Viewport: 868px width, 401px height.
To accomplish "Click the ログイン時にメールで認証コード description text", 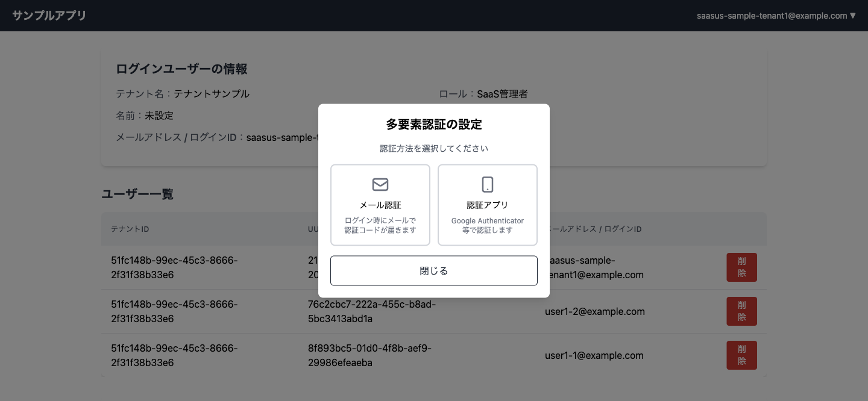I will (380, 225).
